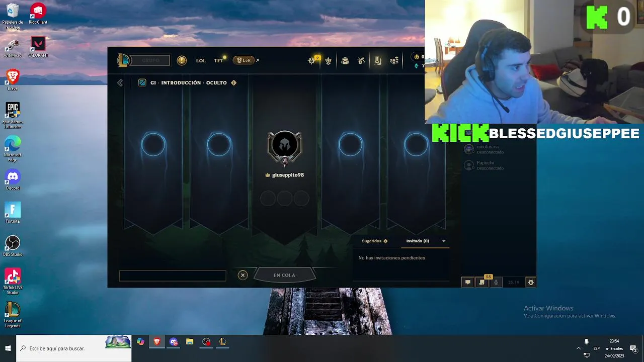Open Fortnite desktop shortcut
Viewport: 644px width, 362px height.
[13, 213]
